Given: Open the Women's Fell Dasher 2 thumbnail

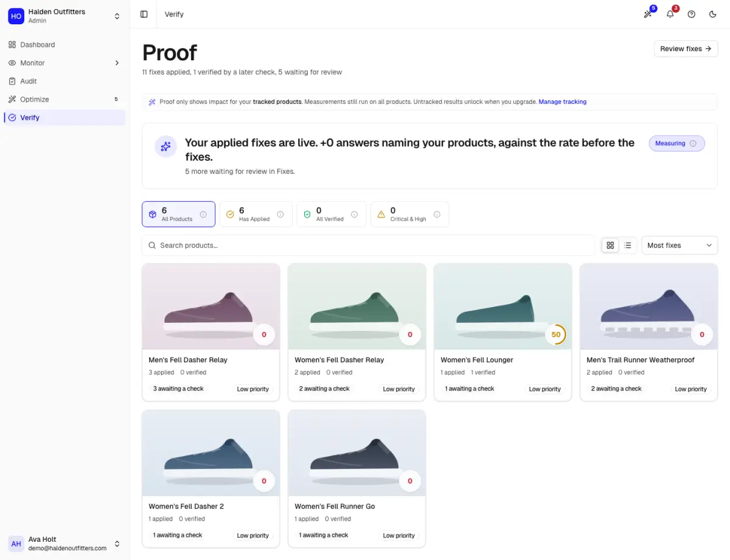Looking at the screenshot, I should (210, 453).
